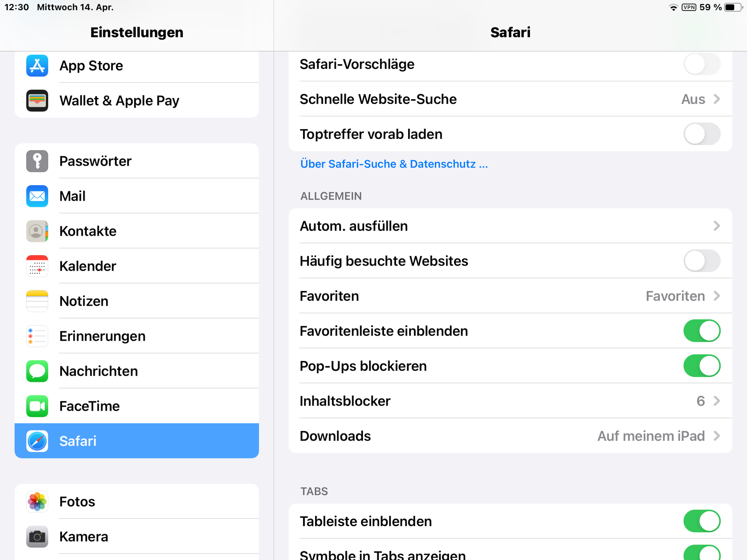The width and height of the screenshot is (747, 560).
Task: Tap the Downloads label
Action: [335, 436]
